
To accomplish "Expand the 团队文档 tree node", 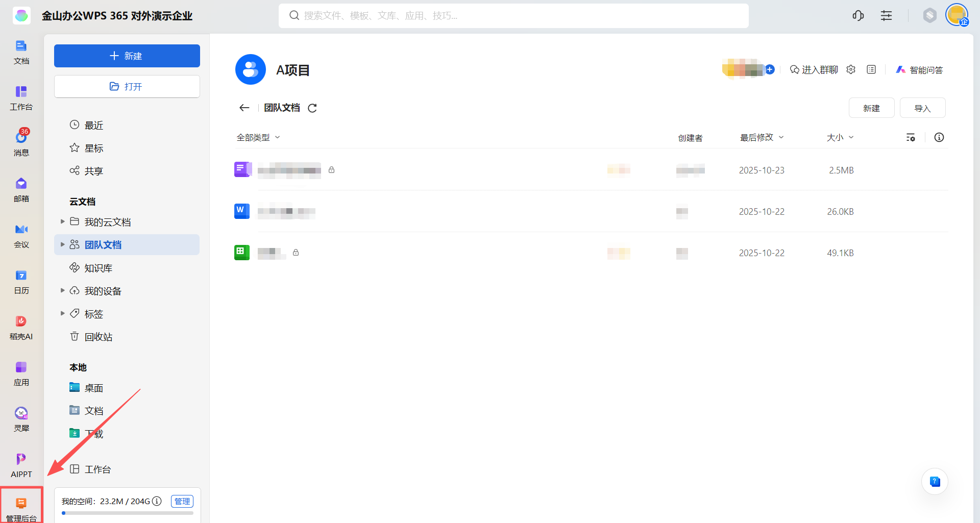I will (62, 244).
